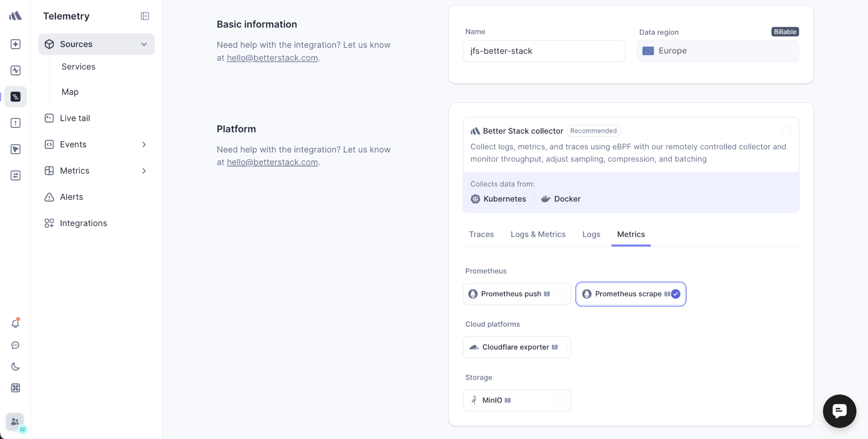Open the command shortcut icon
The width and height of the screenshot is (868, 439).
15,388
